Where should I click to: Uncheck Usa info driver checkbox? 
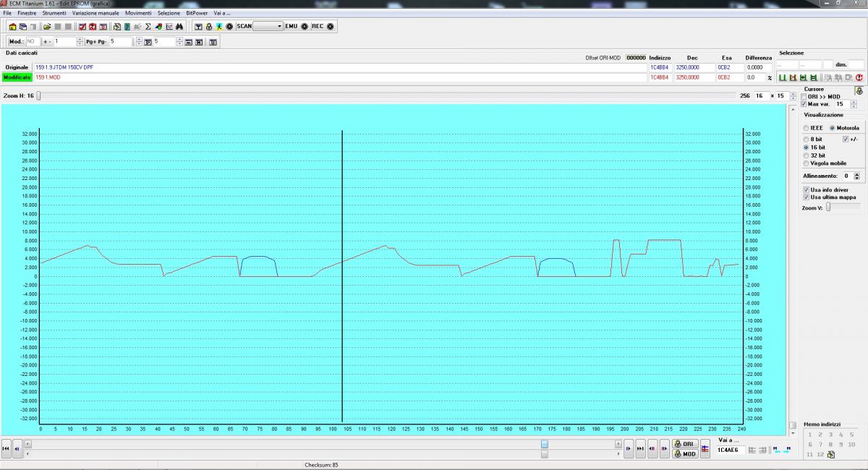(807, 189)
